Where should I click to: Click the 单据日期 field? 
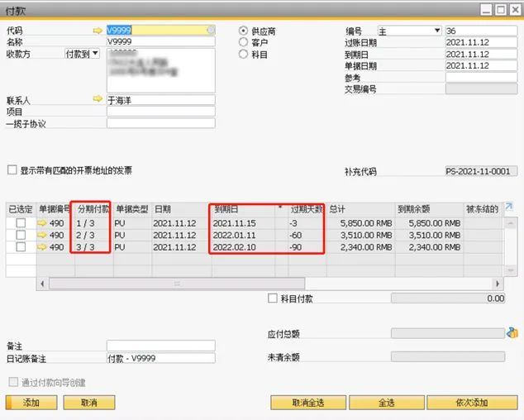click(481, 65)
